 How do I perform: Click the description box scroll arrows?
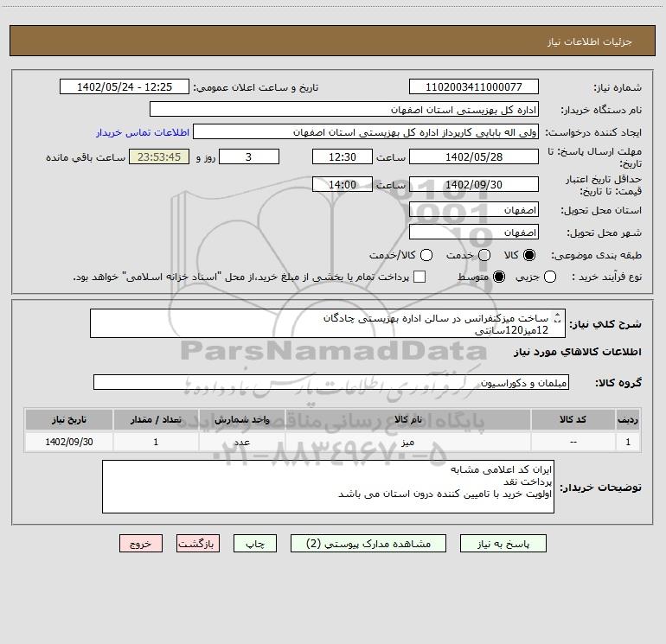click(x=558, y=317)
